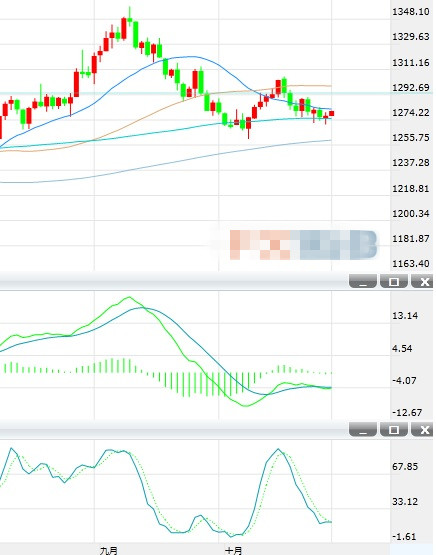Click the 1255.75 price axis label
Screen dimensions: 436x555
pos(411,138)
